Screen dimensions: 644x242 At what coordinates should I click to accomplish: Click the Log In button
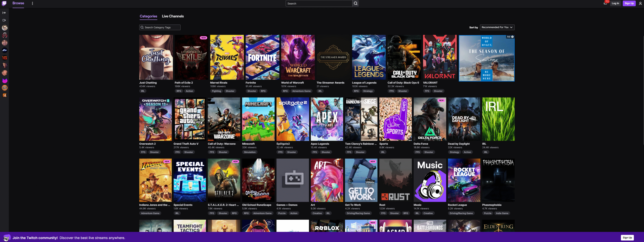615,3
